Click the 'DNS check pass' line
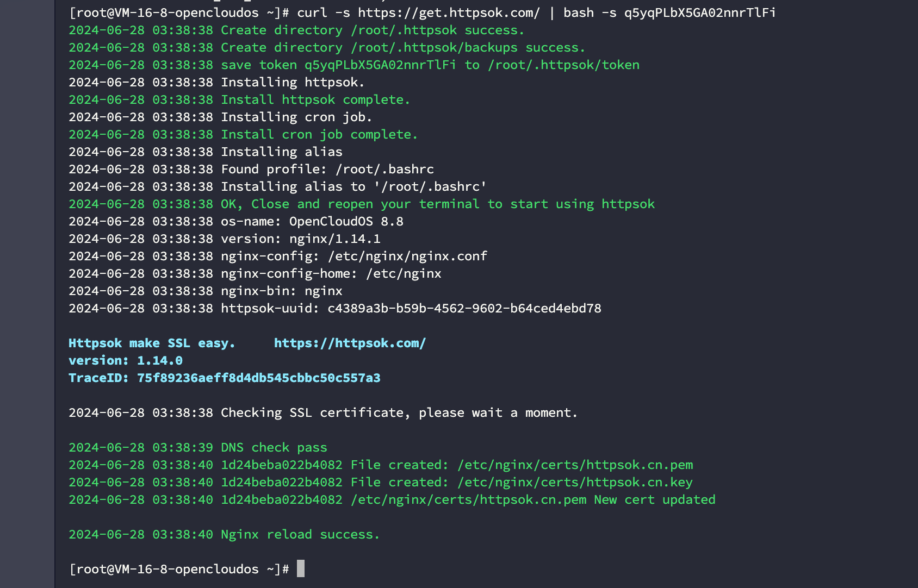This screenshot has height=588, width=918. (198, 447)
